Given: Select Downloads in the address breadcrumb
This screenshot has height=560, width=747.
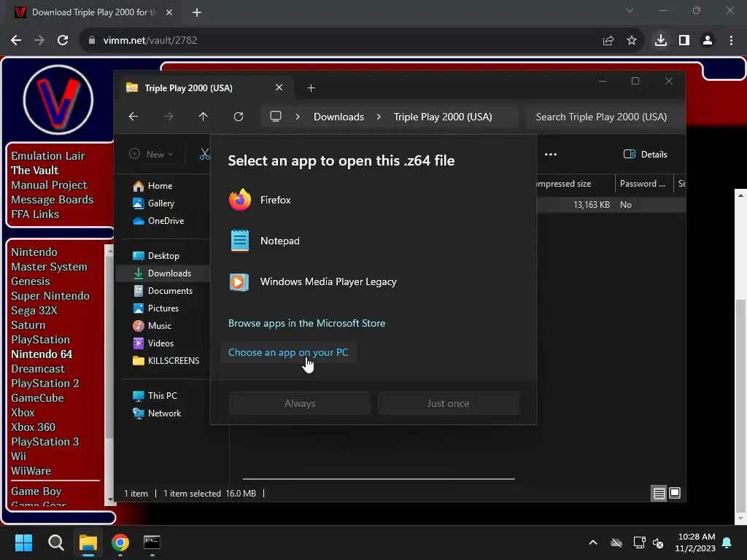Looking at the screenshot, I should tap(338, 117).
